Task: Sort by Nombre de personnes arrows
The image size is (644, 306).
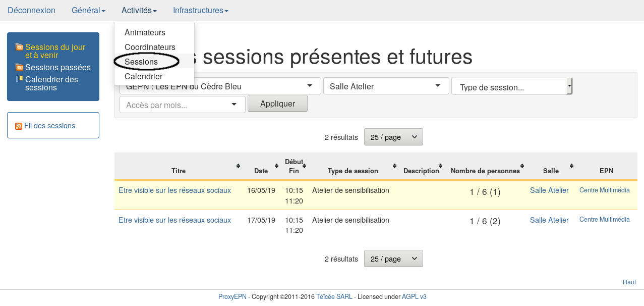Action: click(522, 166)
